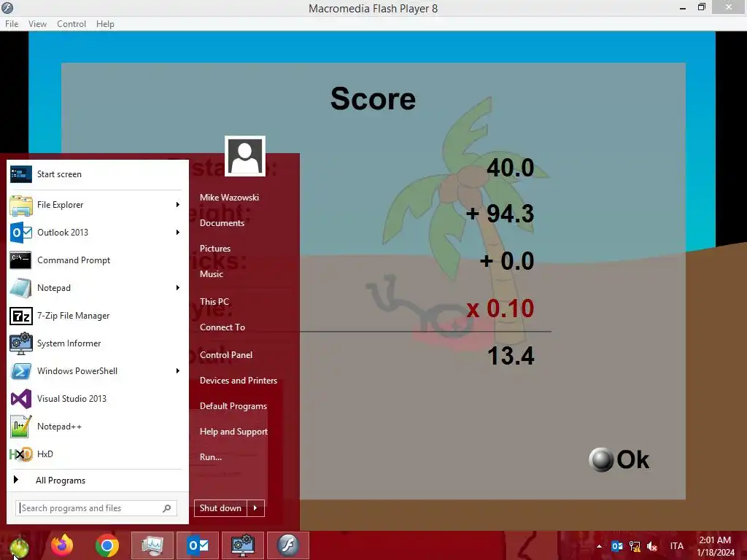Switch to Outlook in the taskbar

tap(198, 545)
